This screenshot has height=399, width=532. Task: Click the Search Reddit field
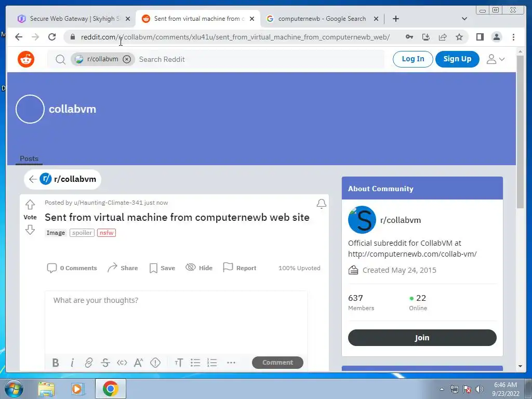260,59
